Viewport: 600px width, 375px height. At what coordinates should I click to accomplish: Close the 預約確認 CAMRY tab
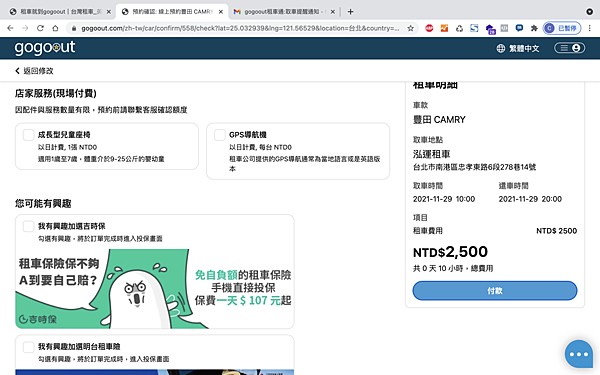[x=221, y=12]
